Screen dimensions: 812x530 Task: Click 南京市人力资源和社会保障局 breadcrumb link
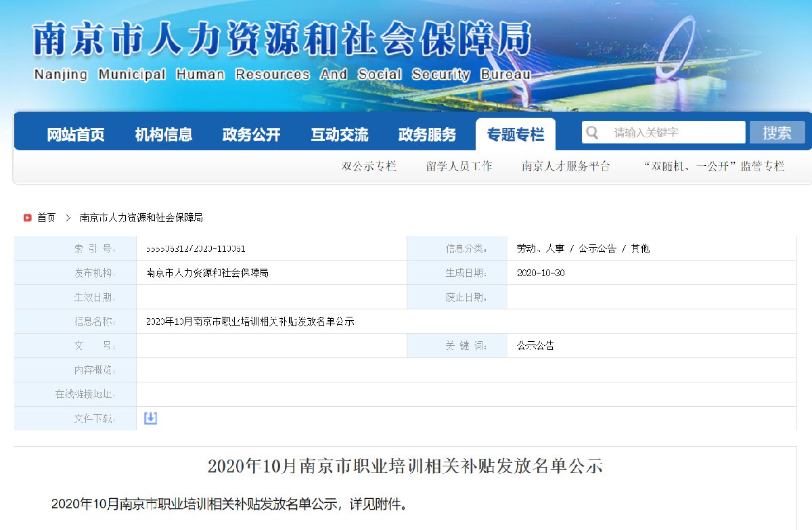(x=141, y=218)
